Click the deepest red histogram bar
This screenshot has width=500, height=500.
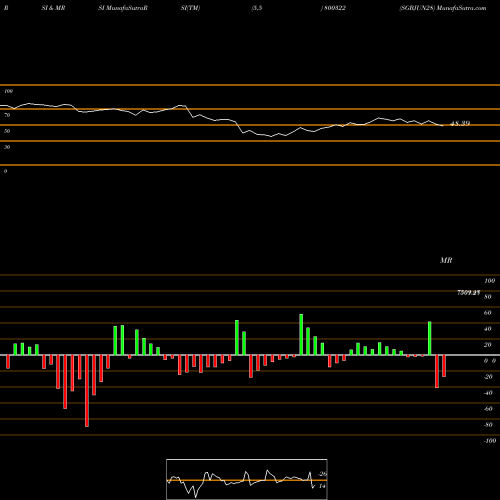coord(87,391)
